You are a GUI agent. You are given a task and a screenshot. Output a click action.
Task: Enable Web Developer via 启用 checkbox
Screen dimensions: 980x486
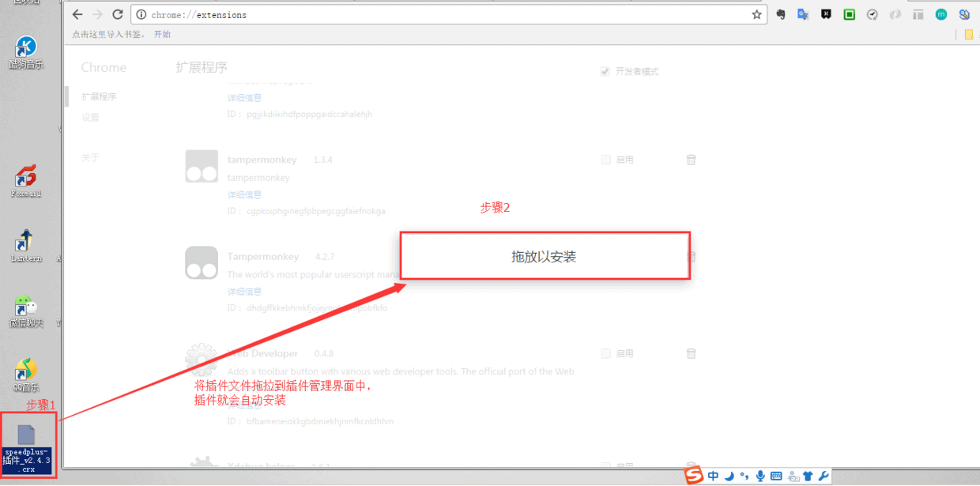[x=605, y=353]
